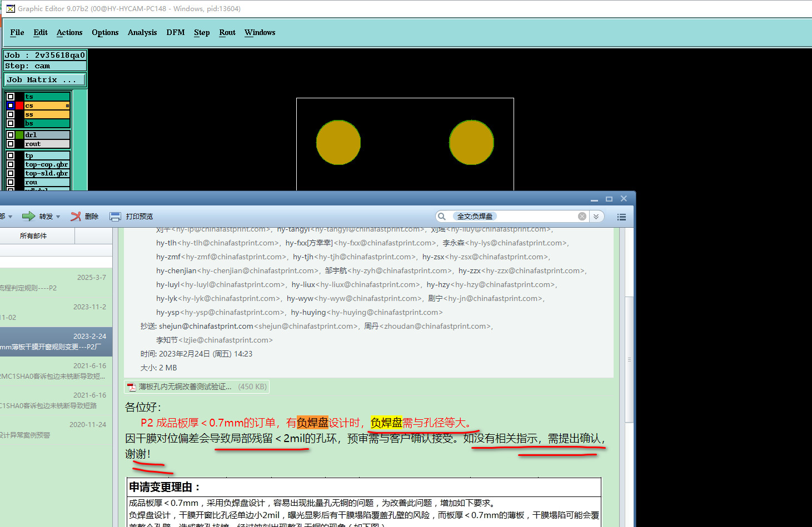Click the Graphic Editor title bar app icon
The width and height of the screenshot is (812, 527).
click(x=10, y=8)
